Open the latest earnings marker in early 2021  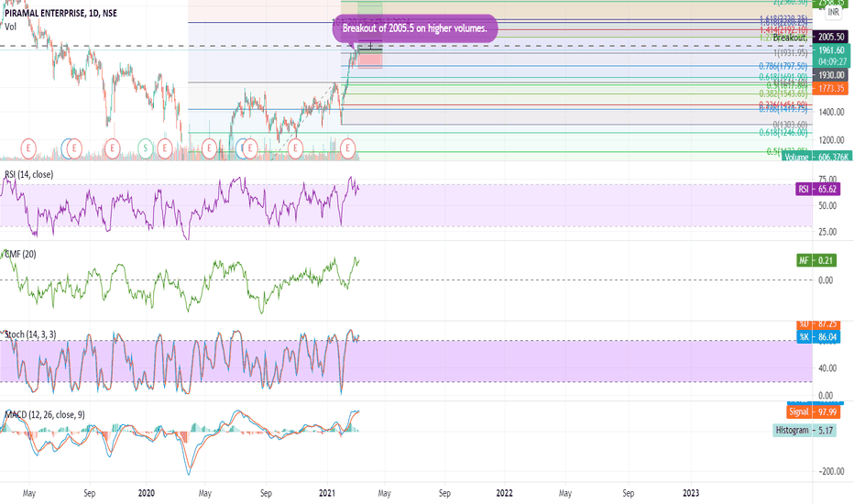(x=348, y=148)
